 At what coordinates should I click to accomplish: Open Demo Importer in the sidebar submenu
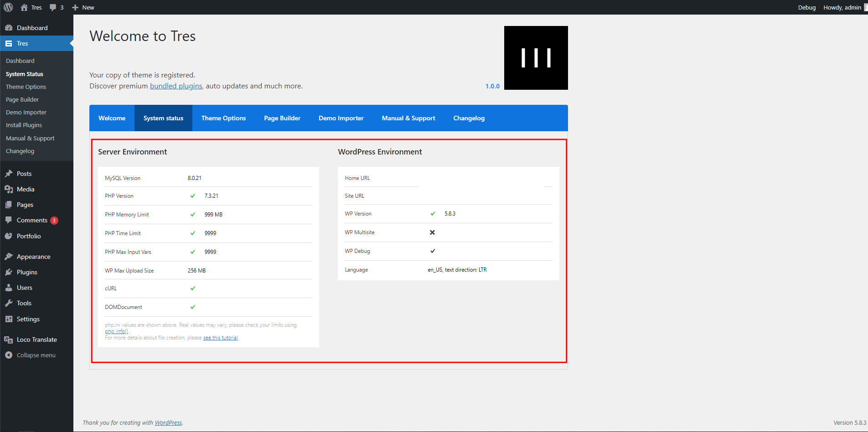tap(26, 112)
